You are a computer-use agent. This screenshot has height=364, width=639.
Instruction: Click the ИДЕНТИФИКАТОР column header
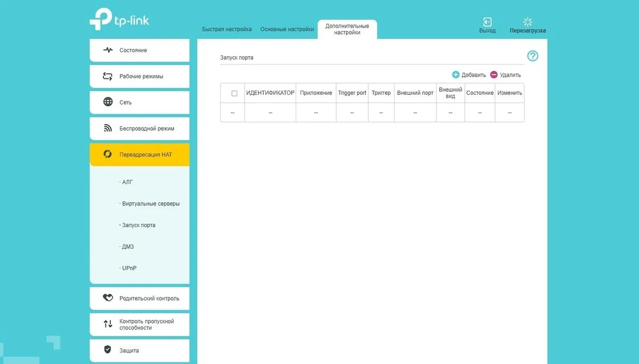(x=270, y=93)
